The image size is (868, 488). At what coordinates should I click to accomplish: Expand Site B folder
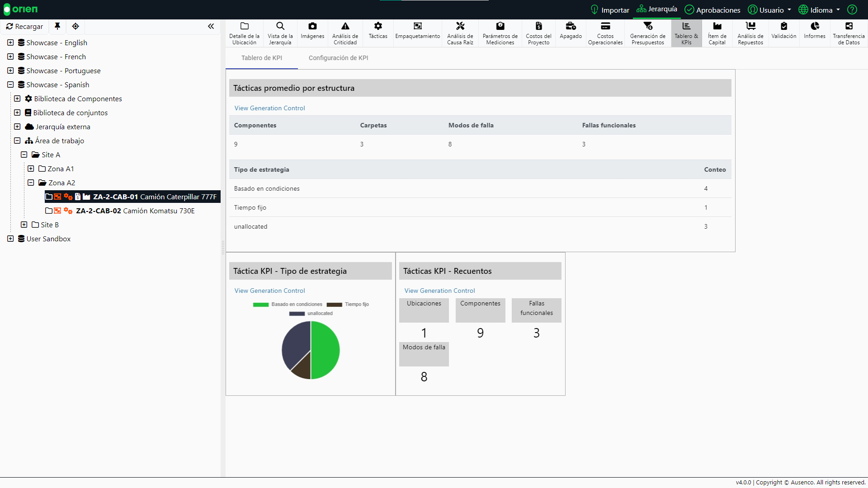pyautogui.click(x=24, y=225)
